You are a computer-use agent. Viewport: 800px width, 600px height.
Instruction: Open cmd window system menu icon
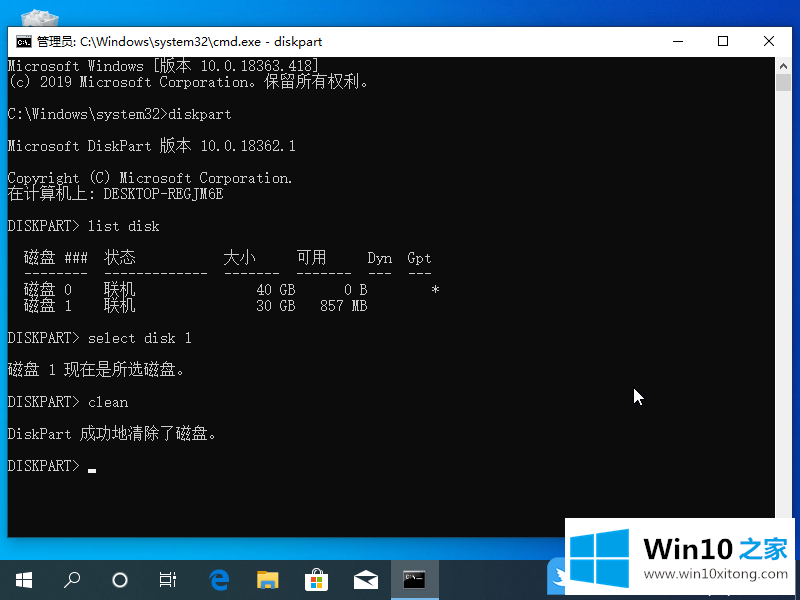(x=23, y=42)
